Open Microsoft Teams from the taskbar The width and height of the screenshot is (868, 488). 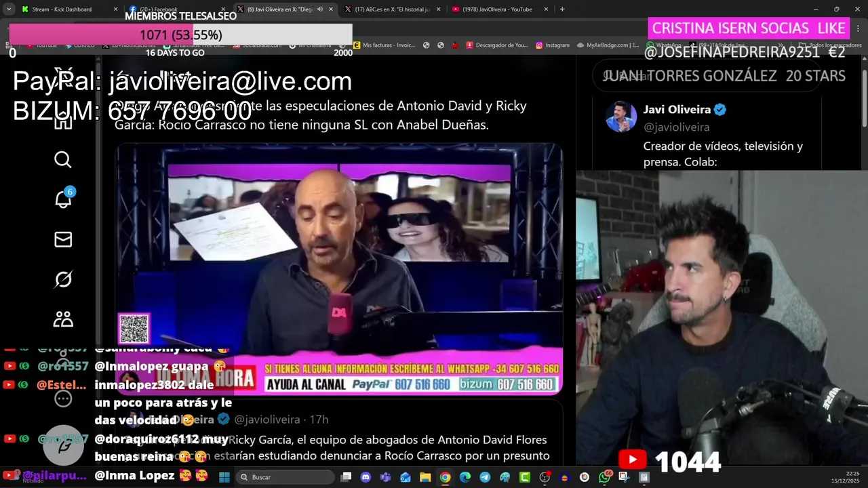click(x=385, y=477)
